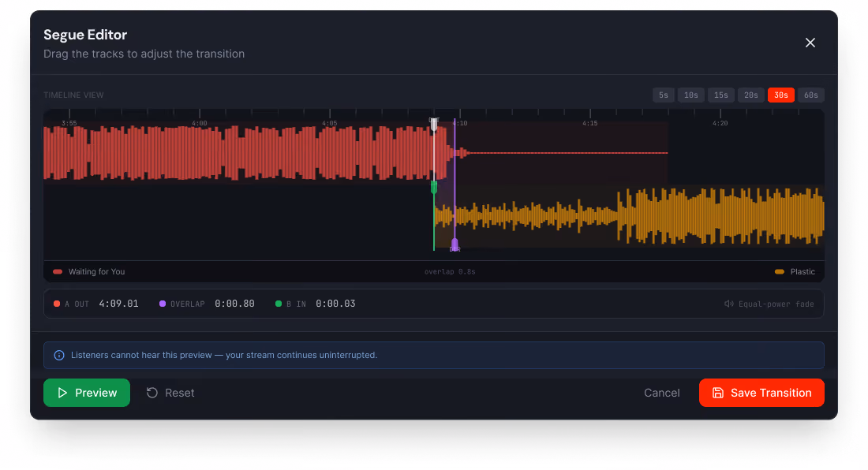Save the transition
The image size is (868, 470).
coord(761,393)
